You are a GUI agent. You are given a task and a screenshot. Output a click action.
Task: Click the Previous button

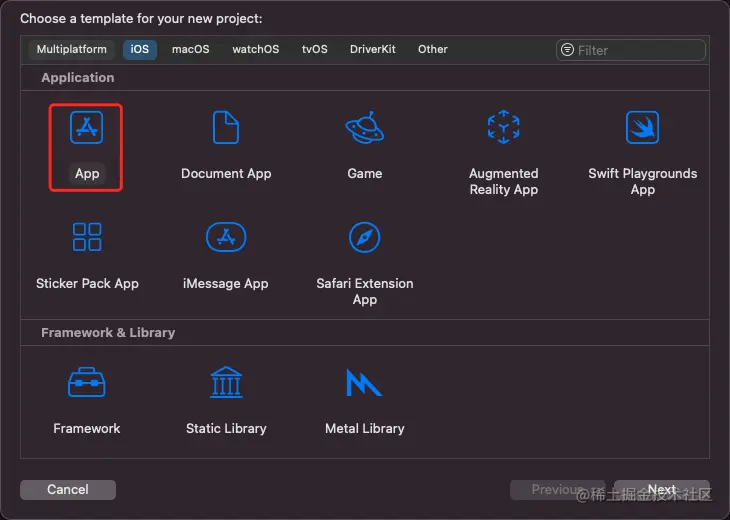(557, 489)
